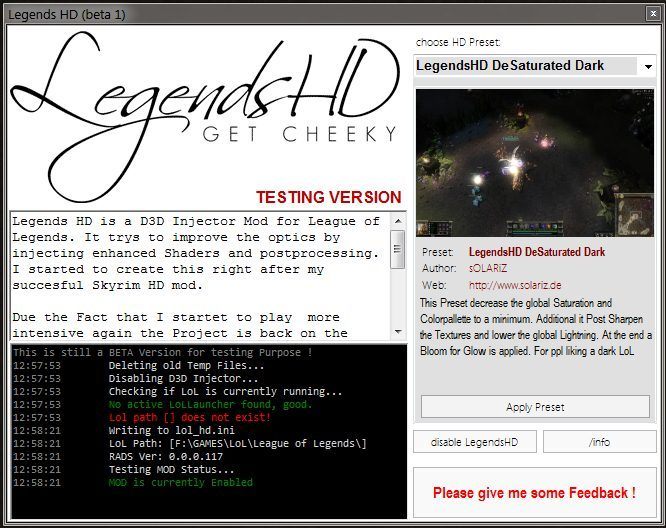Click the preset description paragraph
This screenshot has height=528, width=666.
536,327
